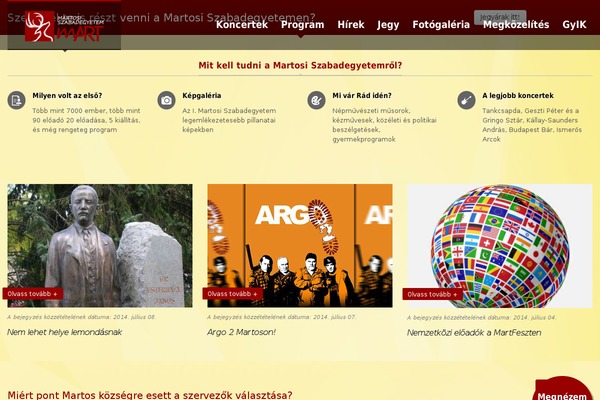This screenshot has width=600, height=400.
Task: Click the camera icon beside Képgaléria
Action: point(166,100)
